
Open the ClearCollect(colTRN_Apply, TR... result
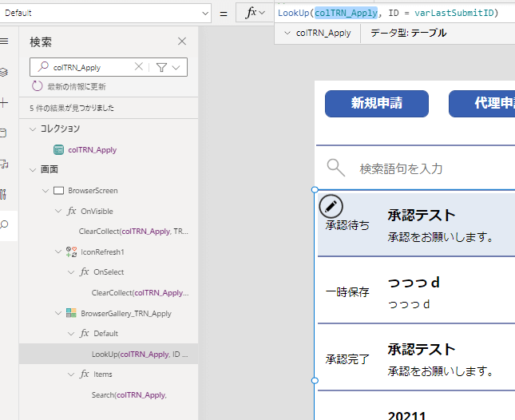(x=133, y=232)
